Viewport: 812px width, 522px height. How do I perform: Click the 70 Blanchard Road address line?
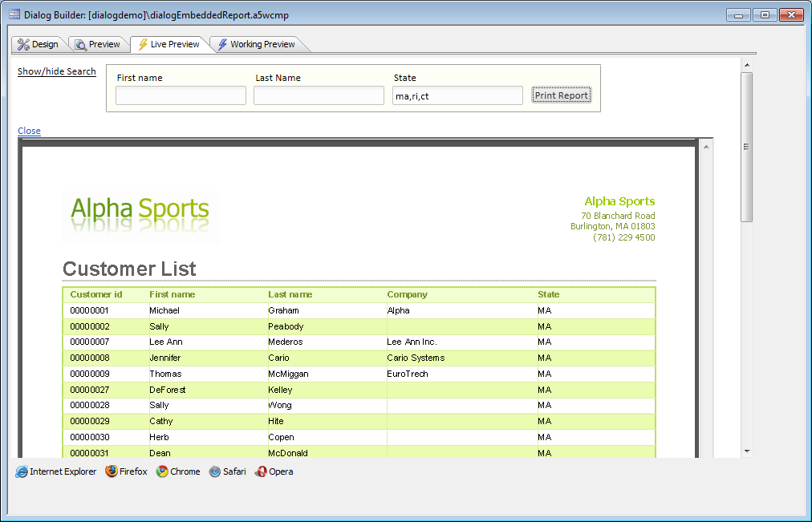coord(618,216)
